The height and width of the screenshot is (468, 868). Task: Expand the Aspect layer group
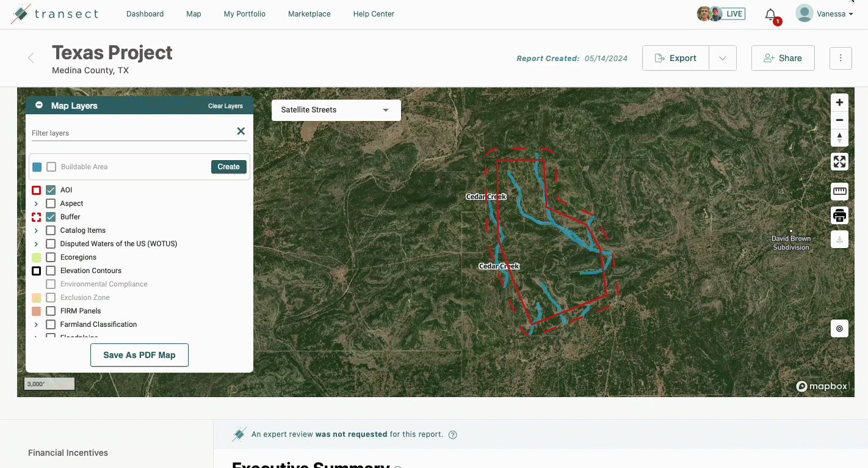(36, 203)
